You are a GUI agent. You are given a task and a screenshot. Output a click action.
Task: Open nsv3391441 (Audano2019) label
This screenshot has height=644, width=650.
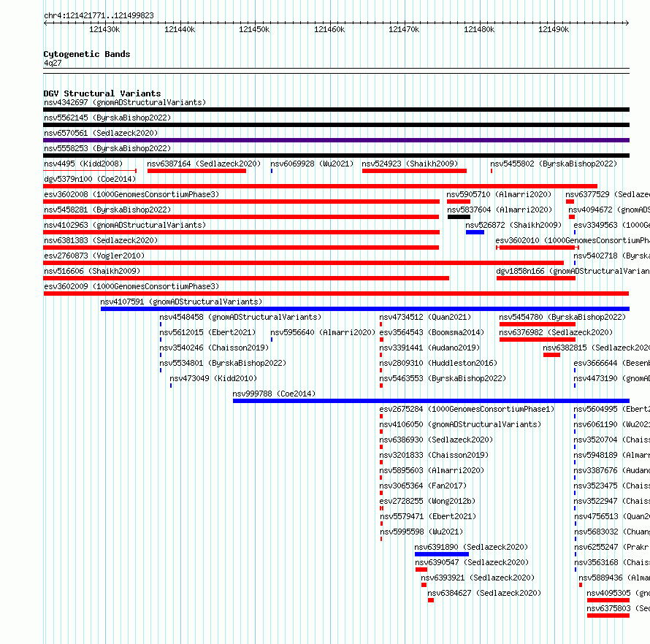[x=429, y=348]
